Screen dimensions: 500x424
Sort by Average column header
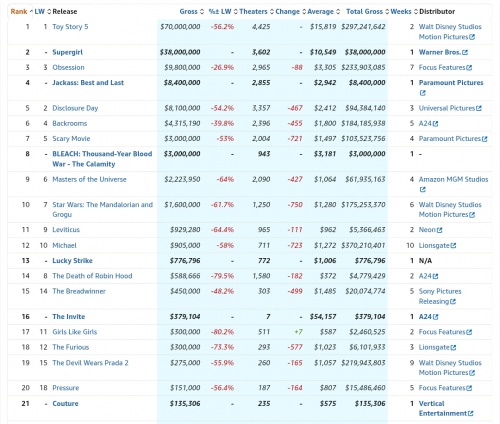[324, 12]
